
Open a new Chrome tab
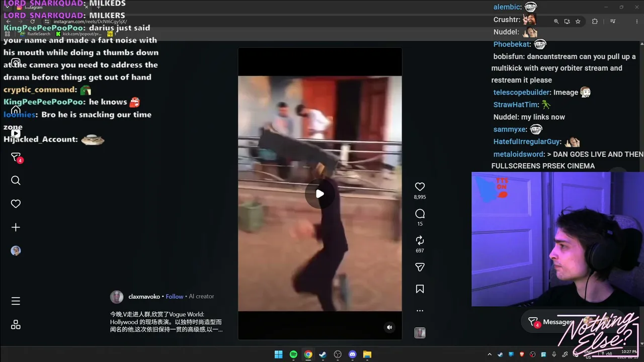point(99,7)
